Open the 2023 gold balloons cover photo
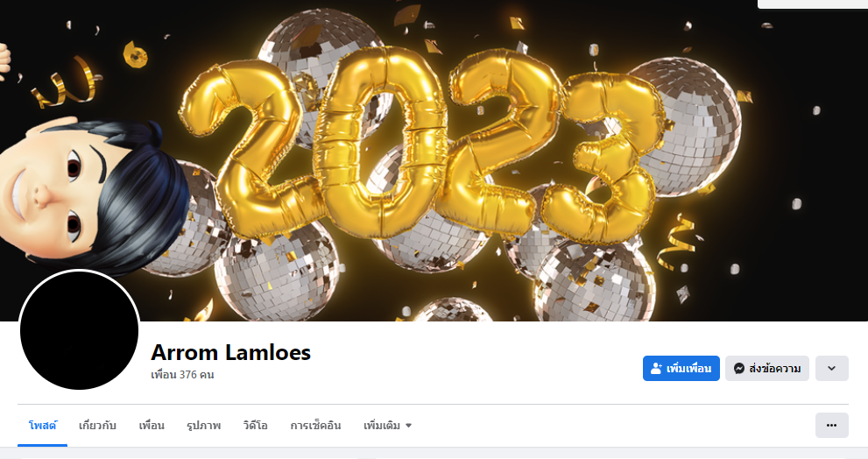 tap(434, 160)
